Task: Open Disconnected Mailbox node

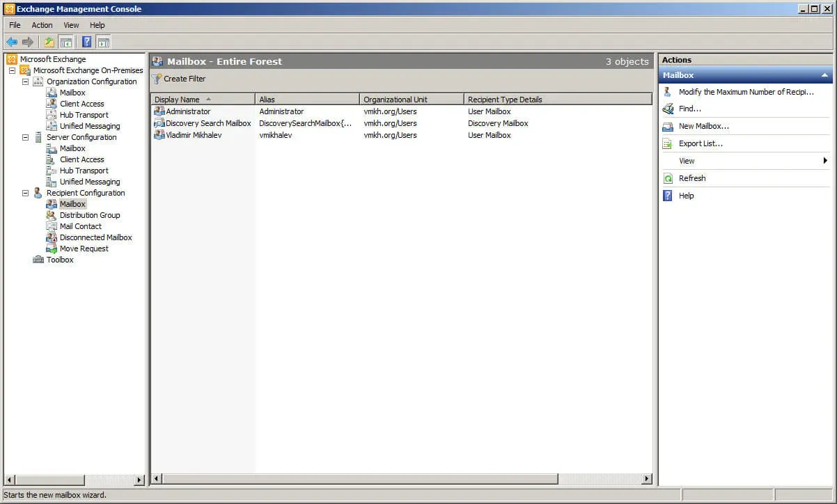Action: tap(95, 237)
